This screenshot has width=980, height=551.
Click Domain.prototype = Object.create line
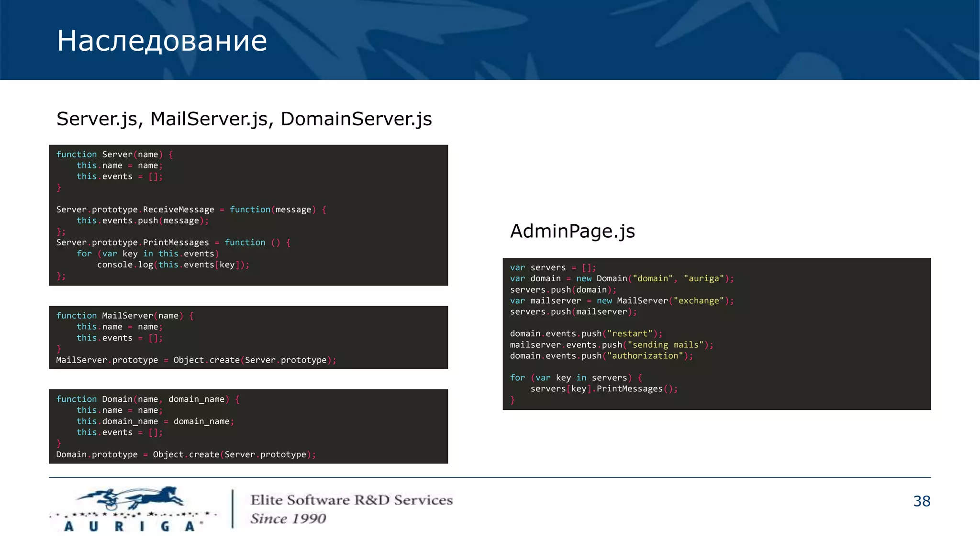[x=186, y=454]
